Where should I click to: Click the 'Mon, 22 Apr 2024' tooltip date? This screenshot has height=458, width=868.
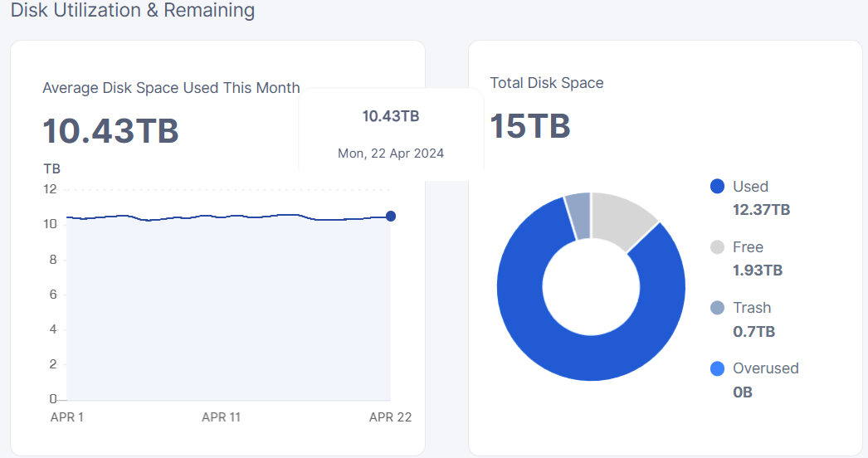[x=391, y=153]
